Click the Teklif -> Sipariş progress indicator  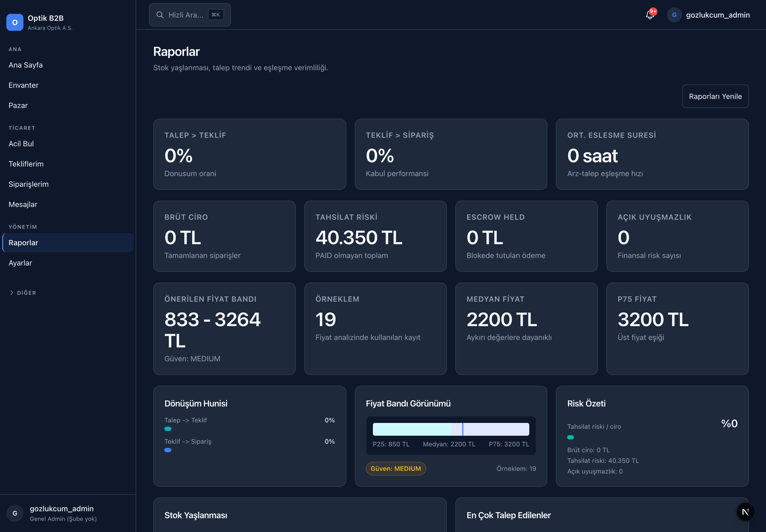(168, 450)
